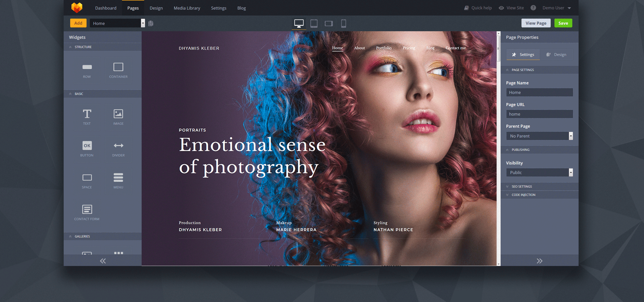Image resolution: width=644 pixels, height=302 pixels.
Task: Select the Contact Form widget
Action: [x=87, y=213]
